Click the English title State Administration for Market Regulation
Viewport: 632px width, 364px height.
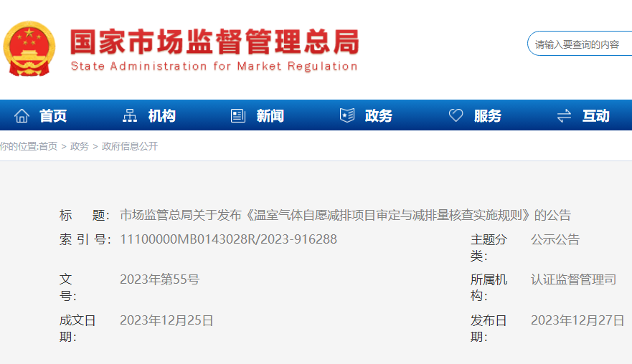point(214,66)
